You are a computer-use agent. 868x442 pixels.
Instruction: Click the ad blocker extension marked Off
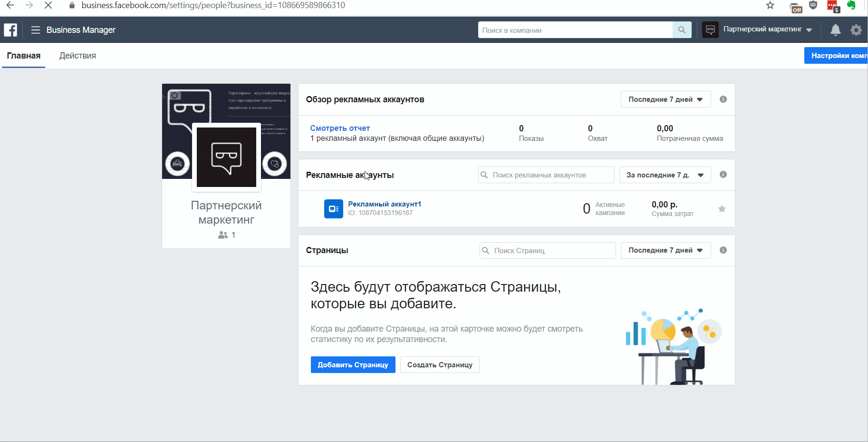click(x=796, y=7)
